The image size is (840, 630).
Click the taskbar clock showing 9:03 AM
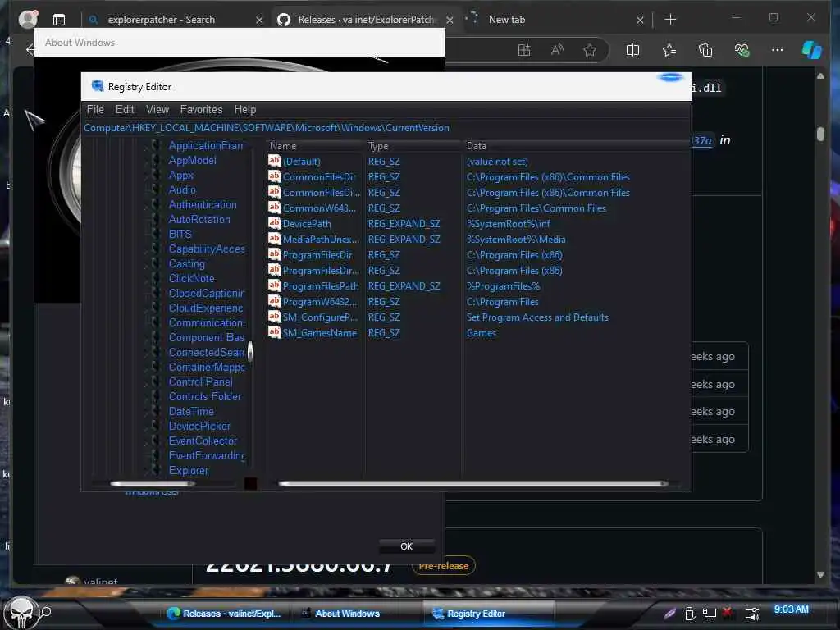(792, 609)
